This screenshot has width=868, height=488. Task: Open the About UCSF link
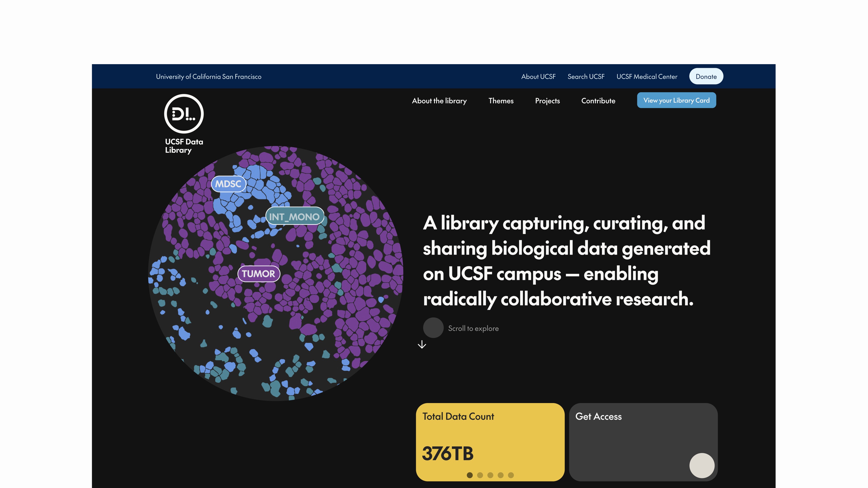[538, 76]
